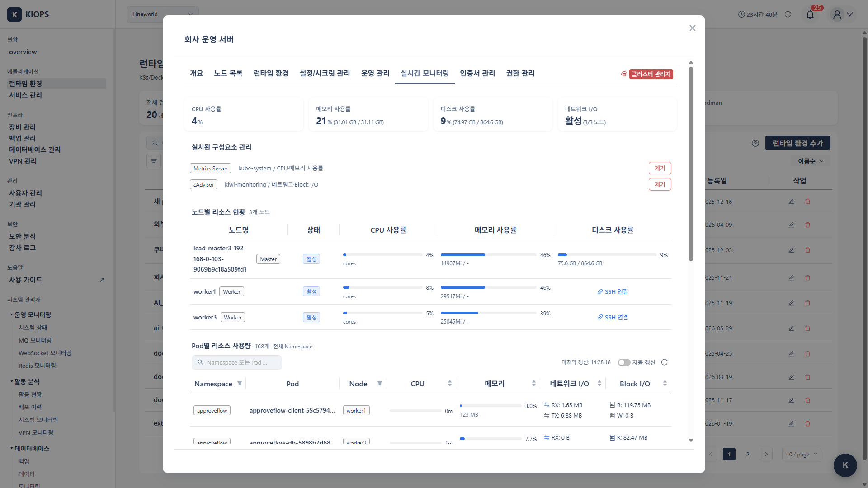The image size is (868, 488).
Task: Click delete icon for the 2025-12-16 row
Action: pos(807,202)
